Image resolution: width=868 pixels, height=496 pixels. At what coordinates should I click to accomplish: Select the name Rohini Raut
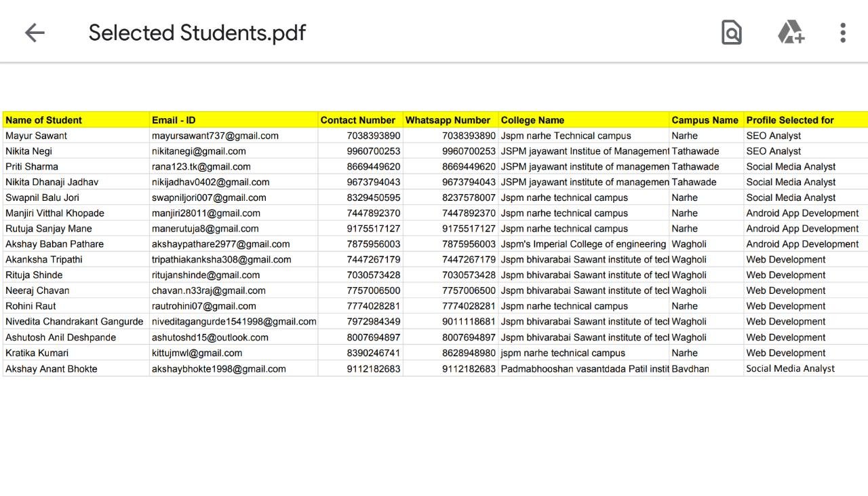tap(31, 306)
